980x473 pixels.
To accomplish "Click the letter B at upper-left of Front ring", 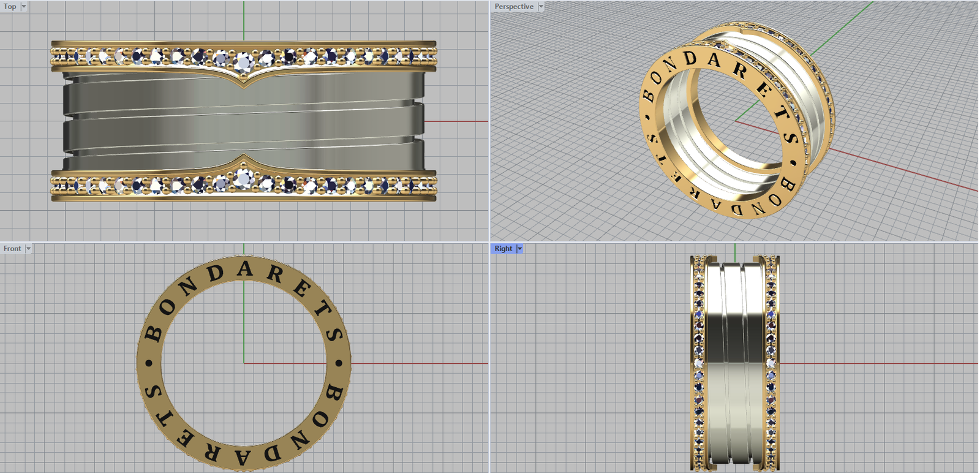I will pos(153,334).
